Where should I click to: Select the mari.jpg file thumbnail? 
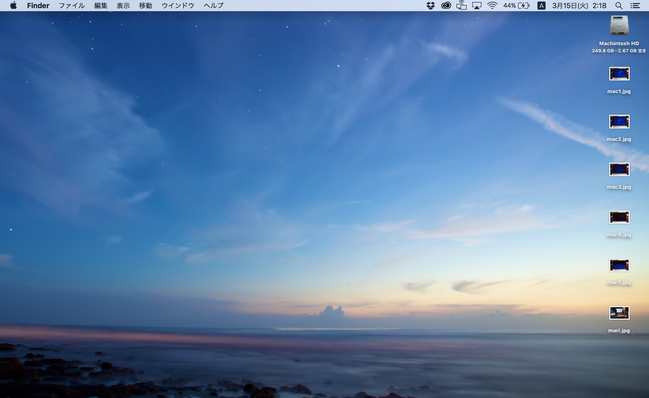619,313
